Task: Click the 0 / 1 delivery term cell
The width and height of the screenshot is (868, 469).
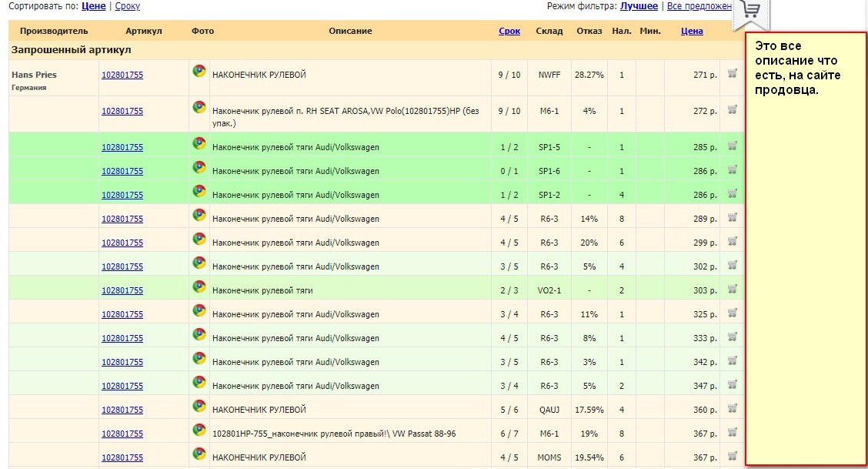Action: (509, 171)
